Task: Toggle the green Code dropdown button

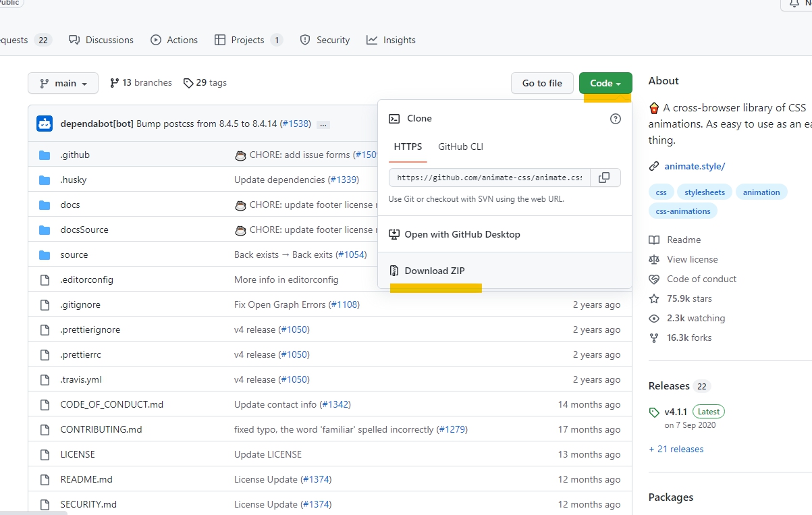Action: pyautogui.click(x=605, y=83)
